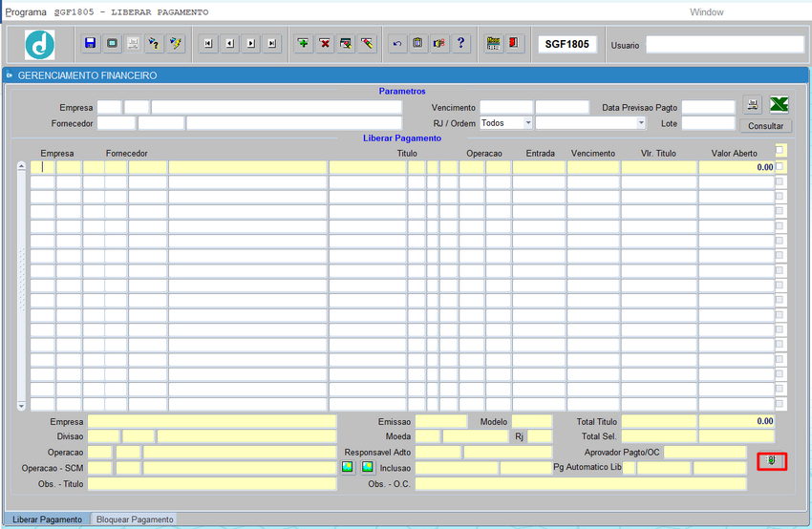Click the first Empresa code field in Parametros
This screenshot has width=812, height=529.
(x=109, y=107)
